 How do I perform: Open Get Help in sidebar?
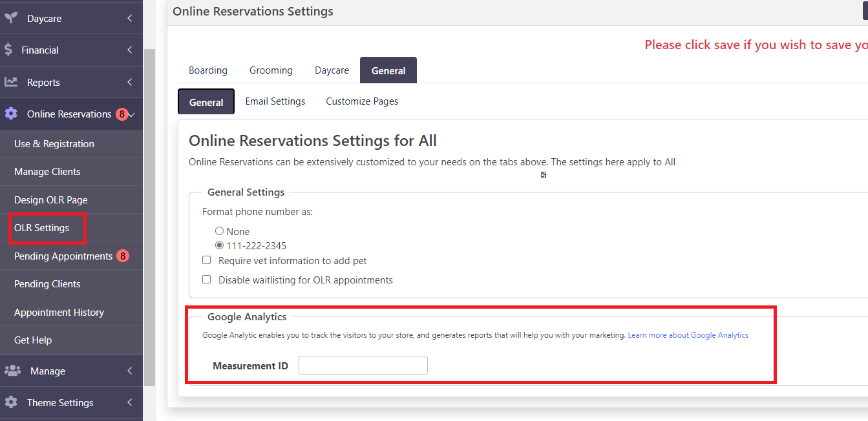click(33, 340)
